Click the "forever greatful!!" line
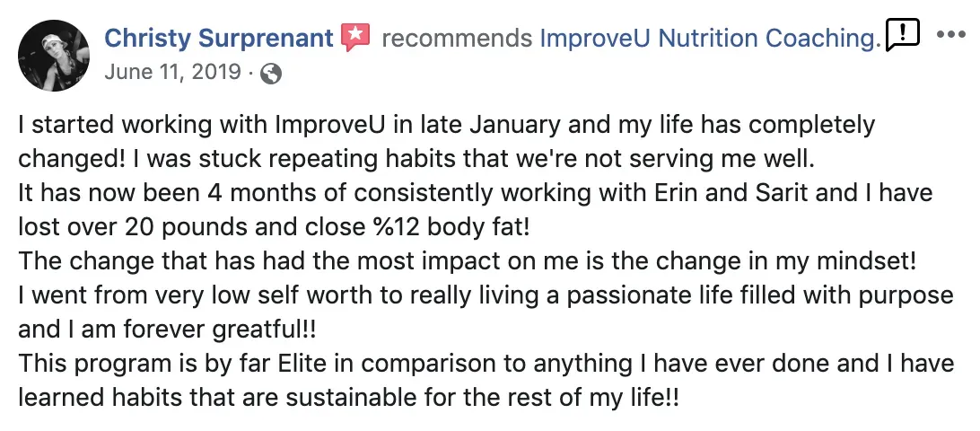Viewport: 980px width, 431px height. pos(168,329)
